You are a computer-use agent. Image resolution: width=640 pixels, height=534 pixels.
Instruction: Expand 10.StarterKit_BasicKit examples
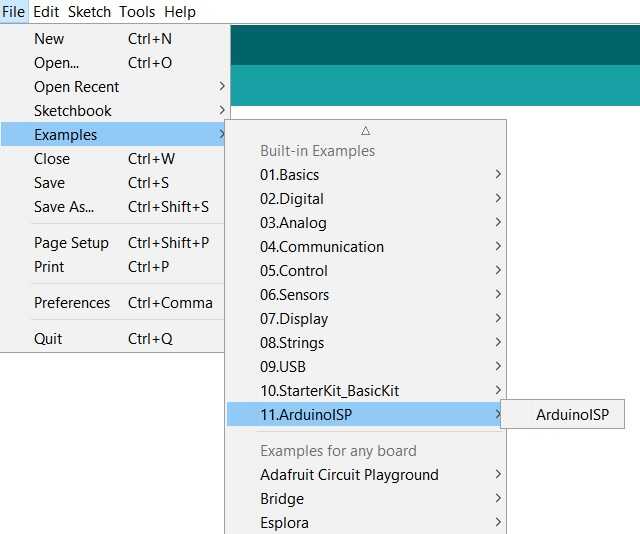point(329,391)
